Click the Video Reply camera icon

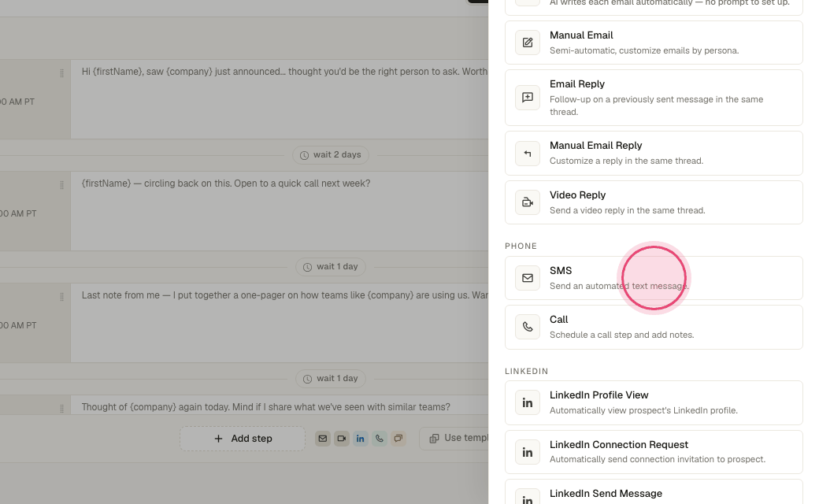pyautogui.click(x=528, y=202)
